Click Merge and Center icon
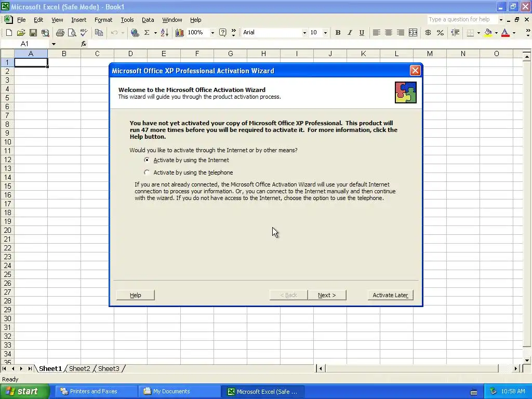 (x=413, y=33)
